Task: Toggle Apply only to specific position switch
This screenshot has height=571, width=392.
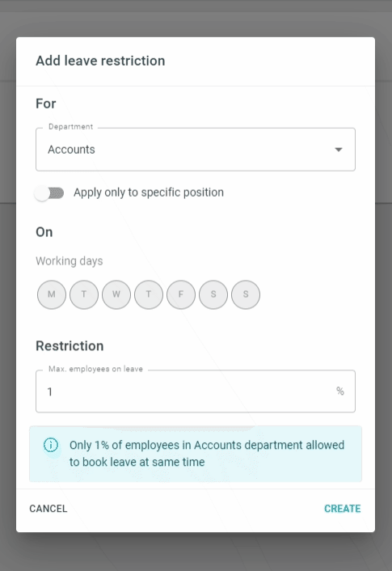Action: click(49, 193)
